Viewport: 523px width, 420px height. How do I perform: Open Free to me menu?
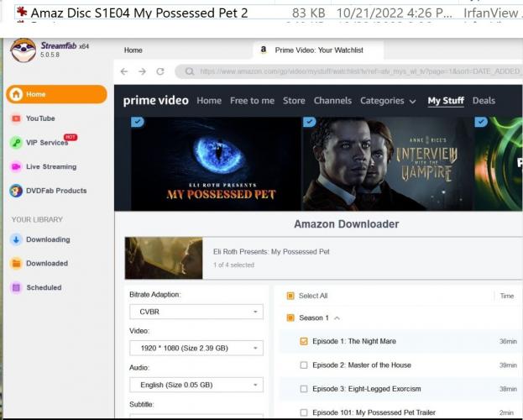(252, 101)
